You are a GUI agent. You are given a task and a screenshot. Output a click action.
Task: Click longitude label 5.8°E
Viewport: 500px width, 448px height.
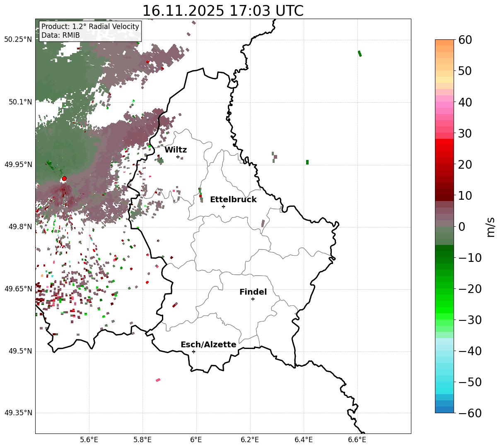(x=143, y=440)
